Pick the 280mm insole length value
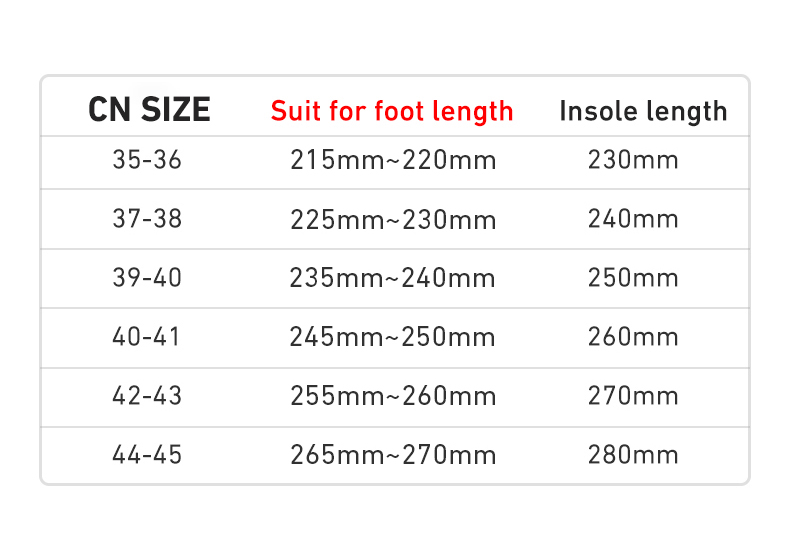The width and height of the screenshot is (790, 551). click(633, 455)
